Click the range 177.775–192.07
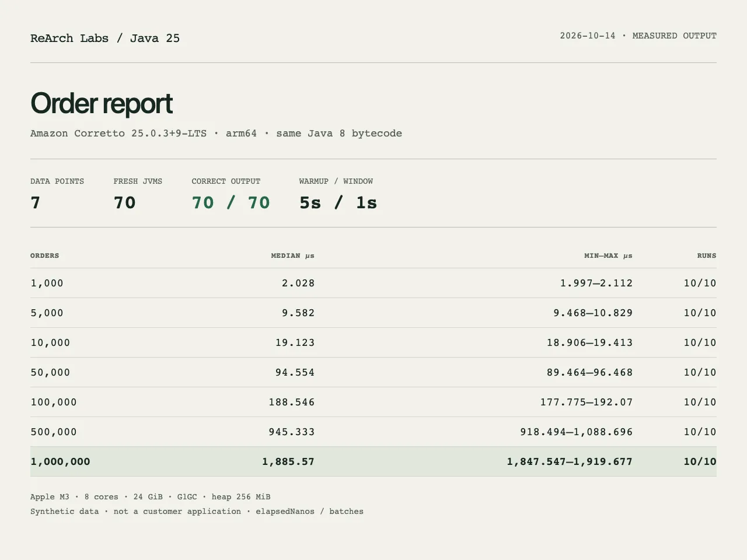The width and height of the screenshot is (747, 560). coord(587,402)
